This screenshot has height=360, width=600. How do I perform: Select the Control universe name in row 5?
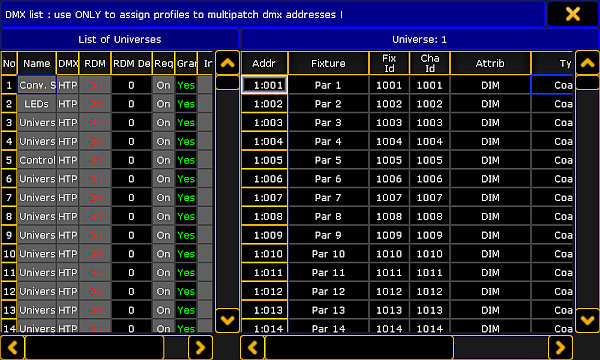37,160
